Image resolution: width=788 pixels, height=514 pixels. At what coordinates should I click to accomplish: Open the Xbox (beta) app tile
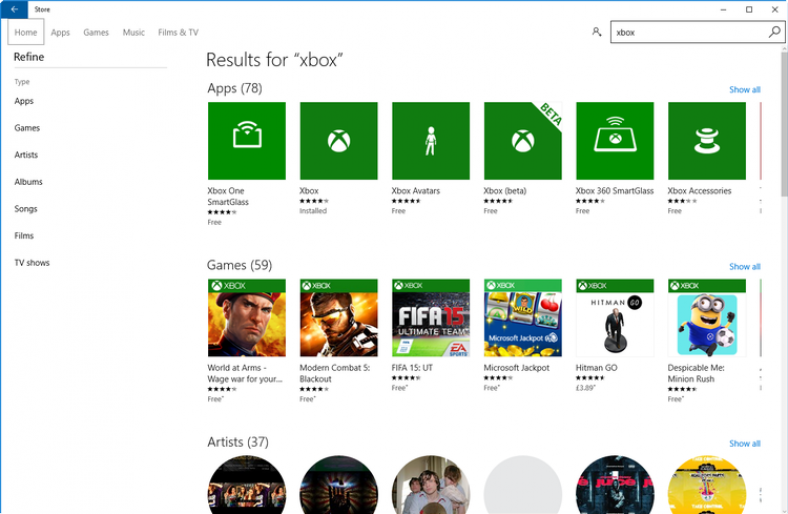tap(523, 141)
